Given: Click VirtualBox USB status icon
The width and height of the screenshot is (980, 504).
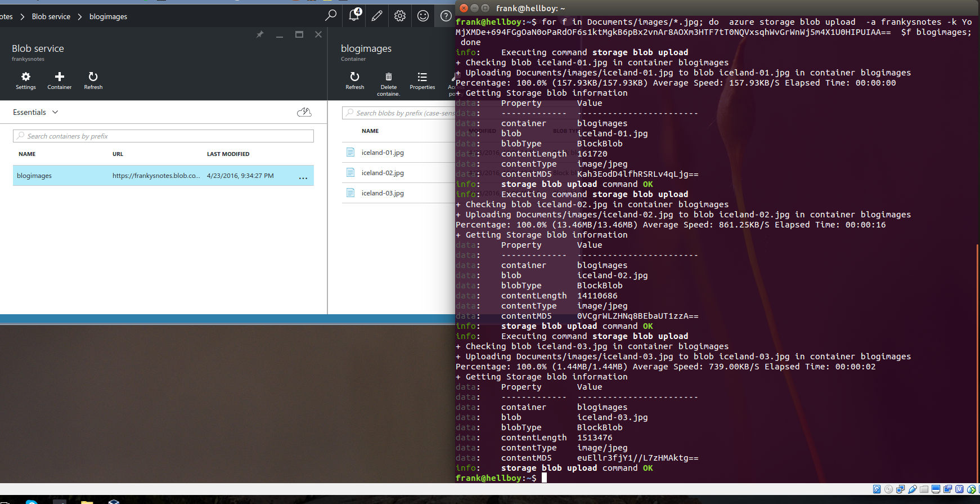Looking at the screenshot, I should (x=912, y=489).
